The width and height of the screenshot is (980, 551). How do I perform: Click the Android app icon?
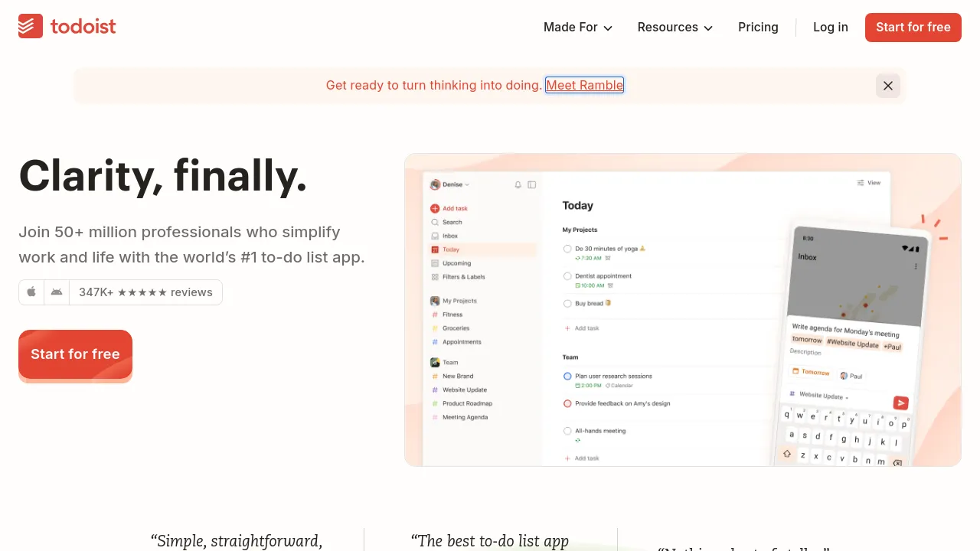57,292
